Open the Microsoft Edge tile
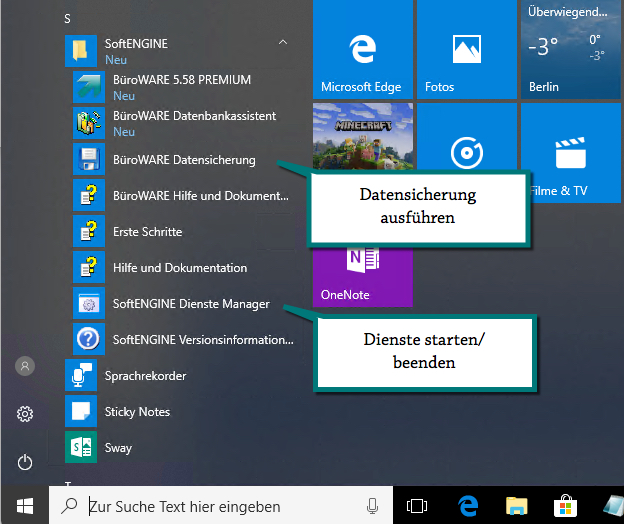This screenshot has width=624, height=524. pyautogui.click(x=361, y=50)
